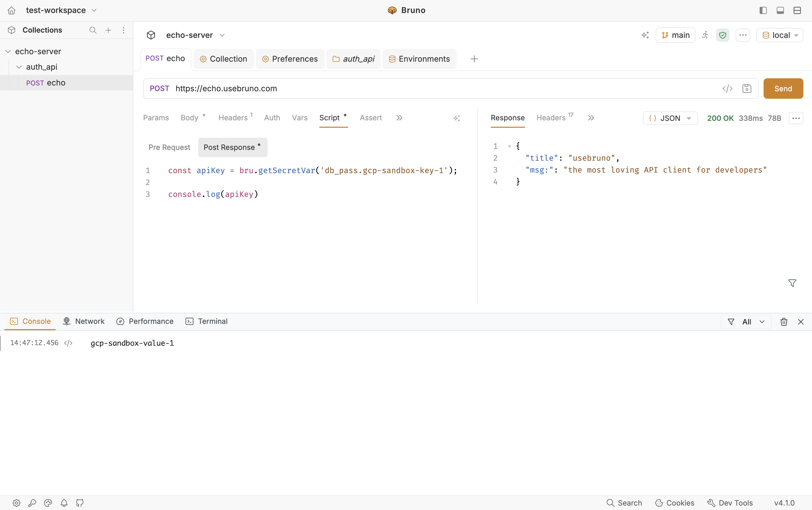Open a new tab with plus icon
This screenshot has width=812, height=510.
pos(474,59)
